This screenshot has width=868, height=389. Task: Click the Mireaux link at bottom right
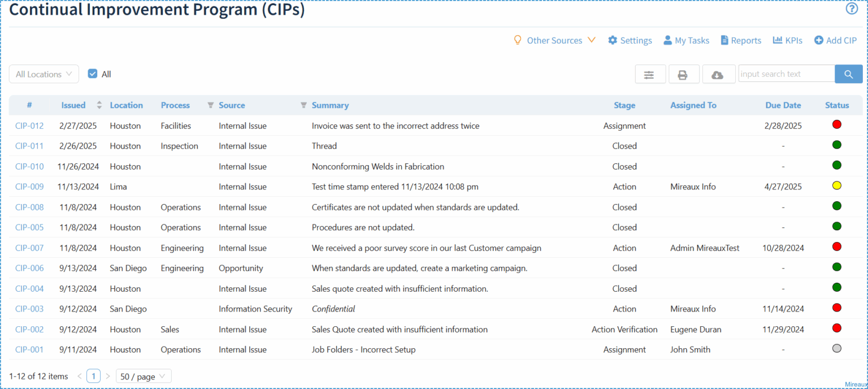pos(856,384)
